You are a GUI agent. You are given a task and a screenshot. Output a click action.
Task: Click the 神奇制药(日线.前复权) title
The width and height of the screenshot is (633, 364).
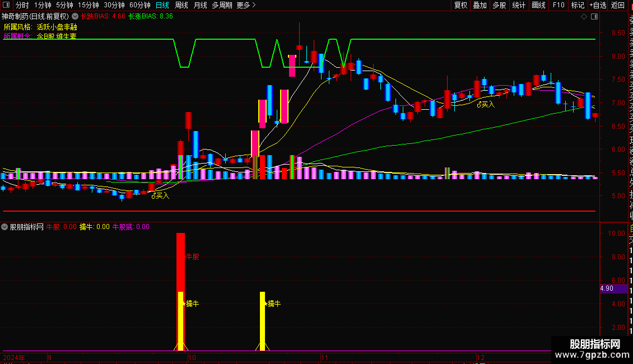(35, 17)
